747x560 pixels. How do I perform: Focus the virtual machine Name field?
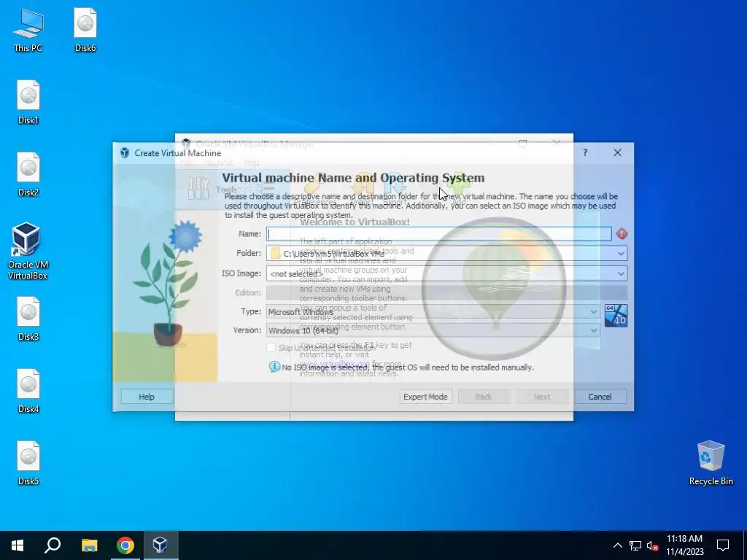(x=438, y=234)
